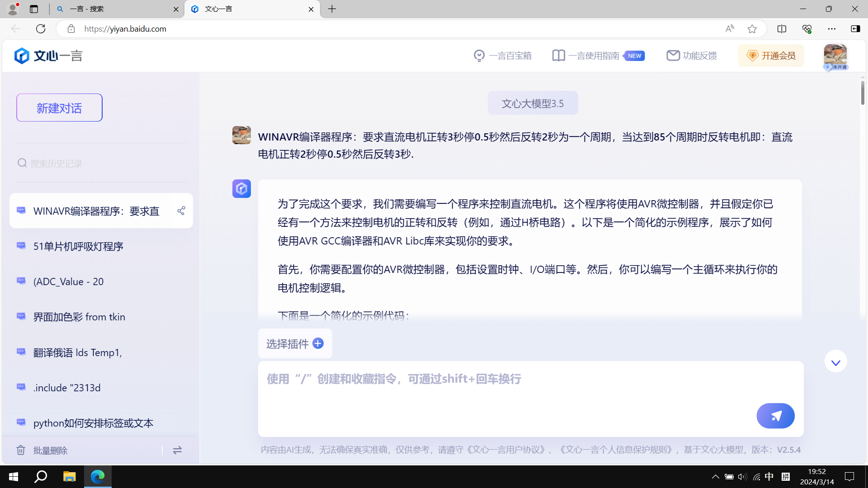Enable read aloud in address bar
The image size is (868, 488).
[x=730, y=28]
